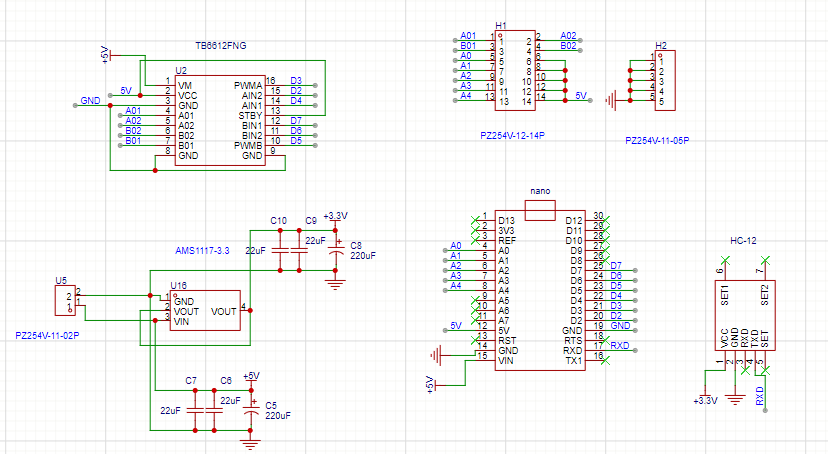Click the RXD net label below HC-12
The height and width of the screenshot is (454, 828).
(760, 396)
